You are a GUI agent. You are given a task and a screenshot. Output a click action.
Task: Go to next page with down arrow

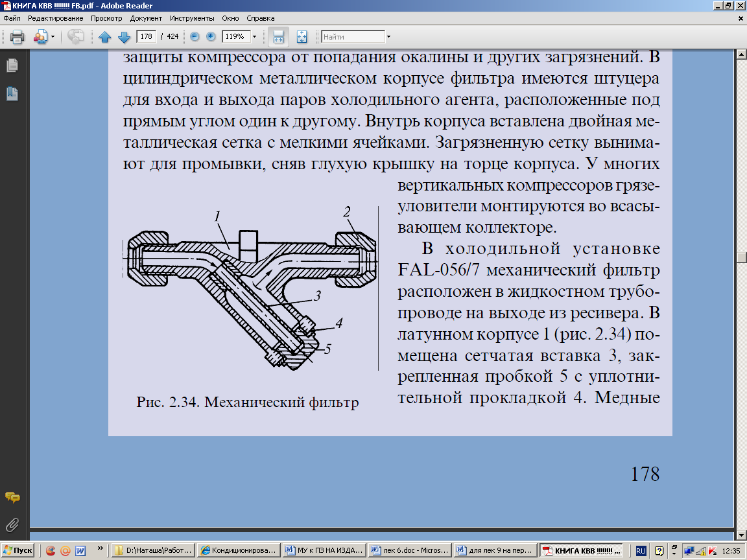[124, 37]
